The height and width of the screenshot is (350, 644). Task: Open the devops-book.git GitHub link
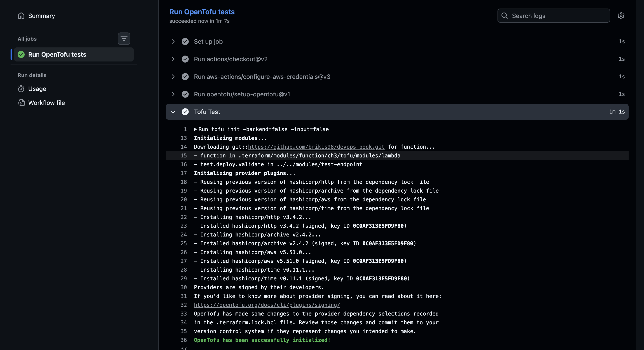[x=316, y=147]
